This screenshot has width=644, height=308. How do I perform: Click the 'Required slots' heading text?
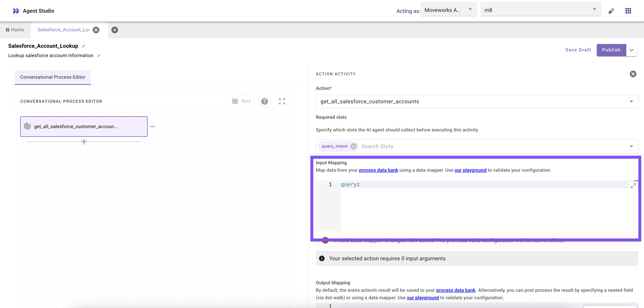coord(331,117)
